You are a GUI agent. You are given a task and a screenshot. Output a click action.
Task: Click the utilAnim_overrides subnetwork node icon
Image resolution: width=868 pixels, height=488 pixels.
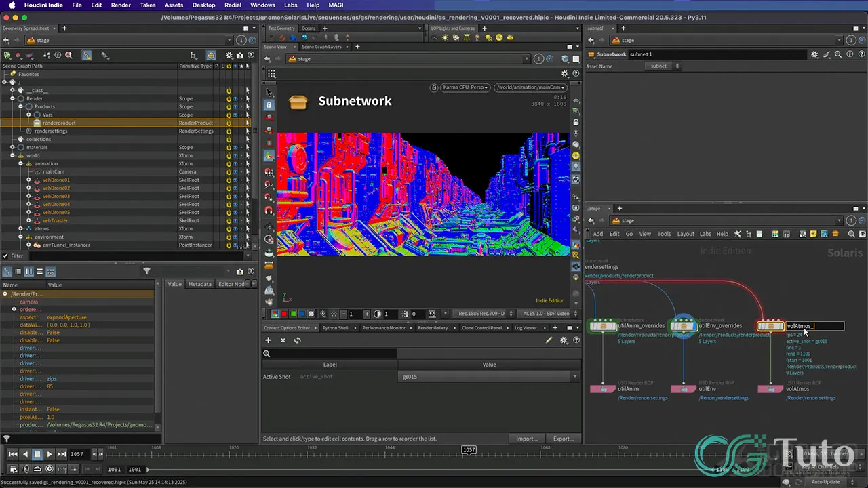click(x=602, y=326)
